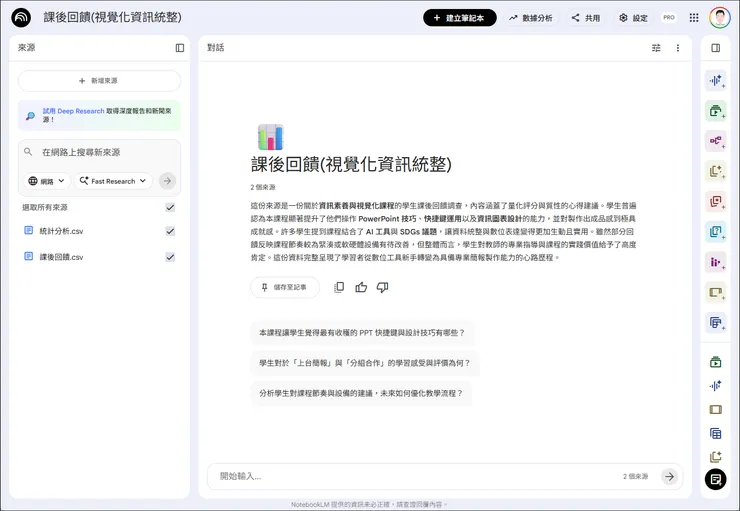Add a new note with black button
Screen dimensions: 740x511
click(715, 480)
